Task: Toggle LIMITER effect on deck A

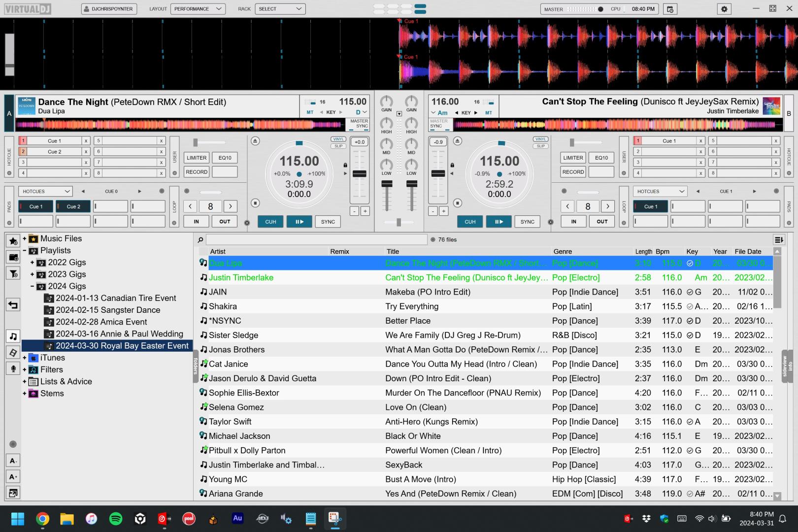Action: pyautogui.click(x=197, y=158)
